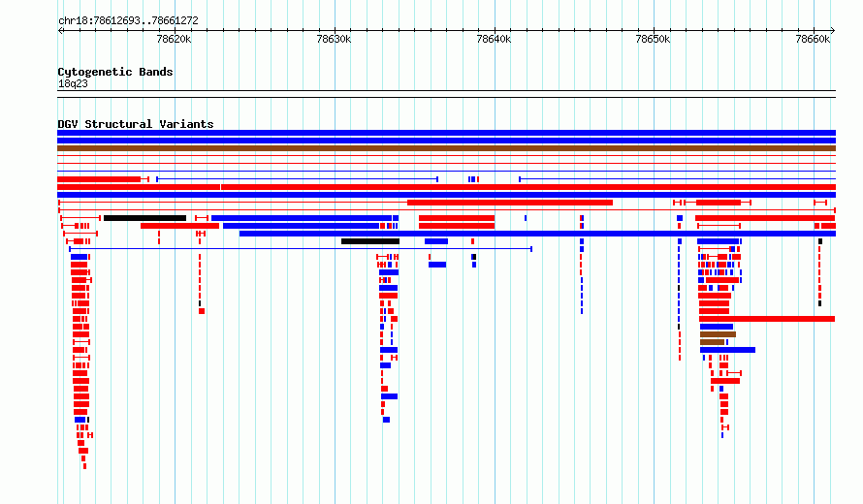Select thick red variant spanning 78635k to 78647k

[510, 203]
